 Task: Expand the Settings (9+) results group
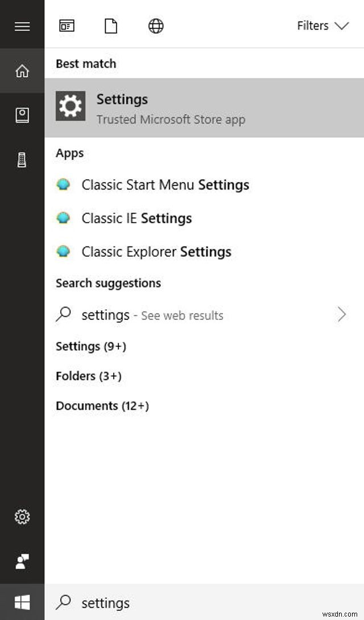pos(90,346)
